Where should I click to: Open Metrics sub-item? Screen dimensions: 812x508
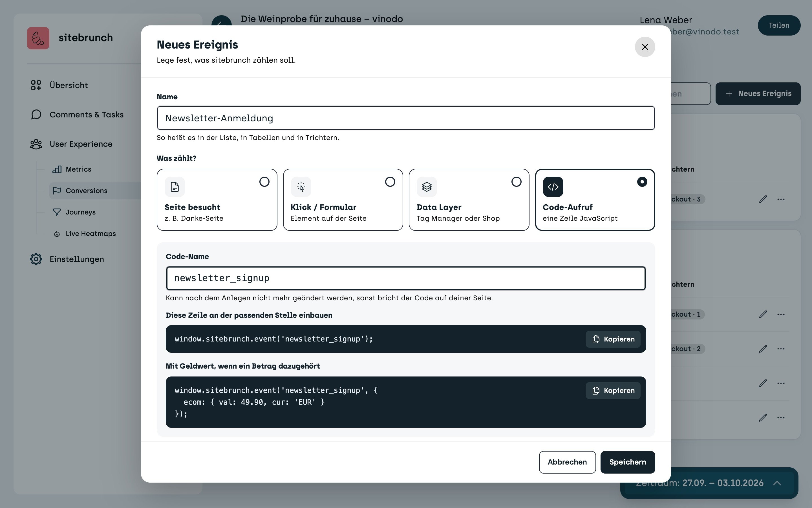[78, 169]
